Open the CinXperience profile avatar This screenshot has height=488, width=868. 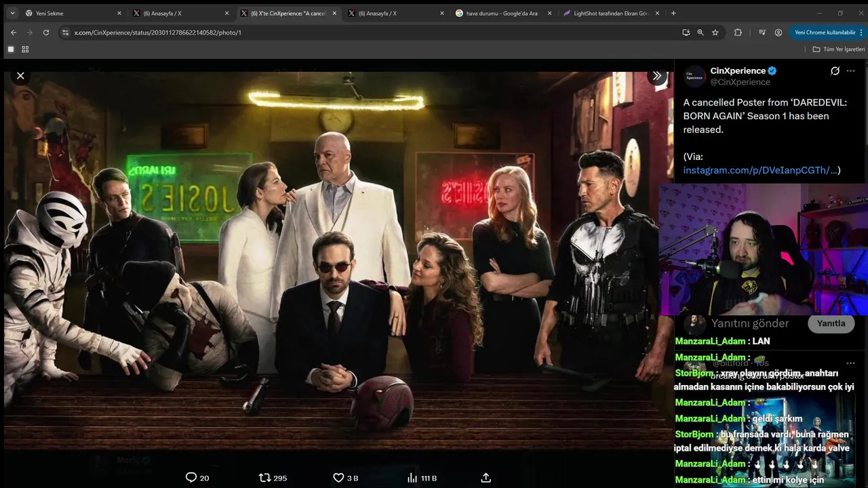[694, 77]
